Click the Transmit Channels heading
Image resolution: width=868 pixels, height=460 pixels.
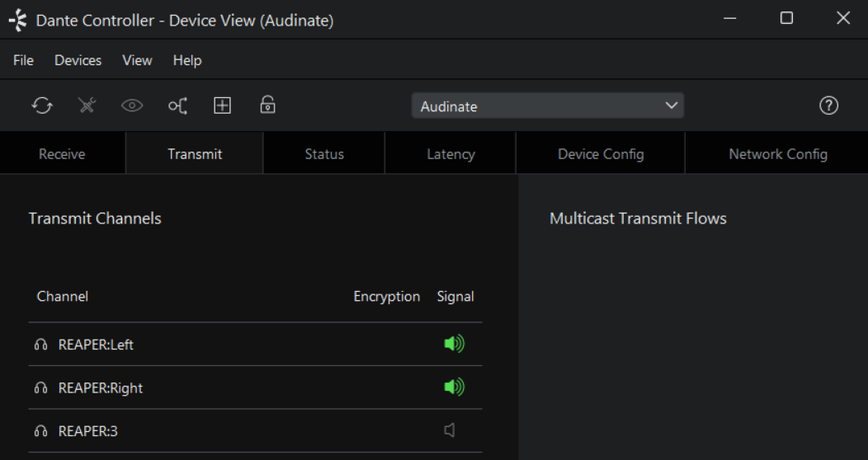[x=95, y=218]
